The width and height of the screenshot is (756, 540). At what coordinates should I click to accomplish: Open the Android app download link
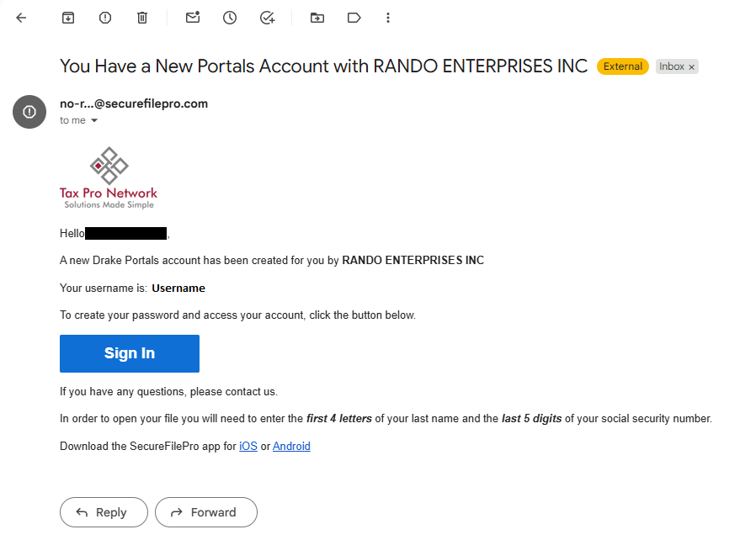[291, 447]
